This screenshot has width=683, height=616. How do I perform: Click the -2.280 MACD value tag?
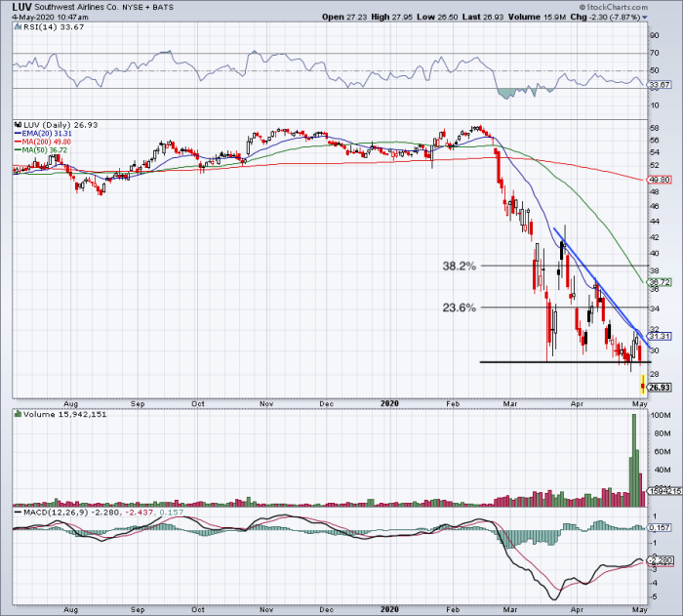pos(660,559)
